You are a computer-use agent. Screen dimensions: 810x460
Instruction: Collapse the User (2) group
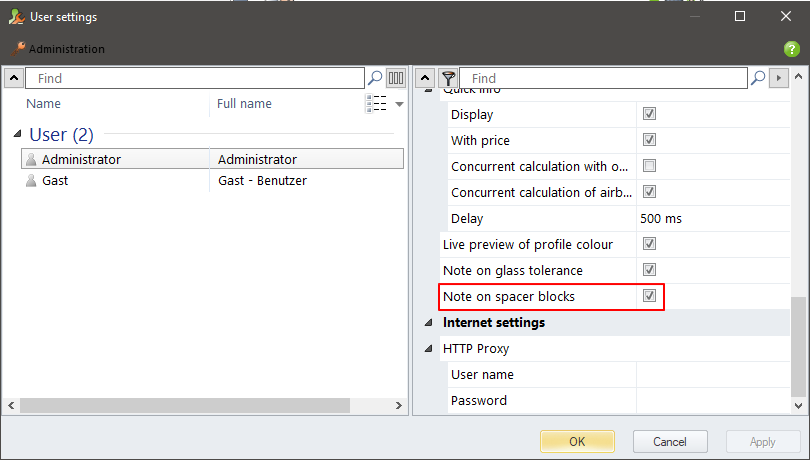click(x=19, y=135)
